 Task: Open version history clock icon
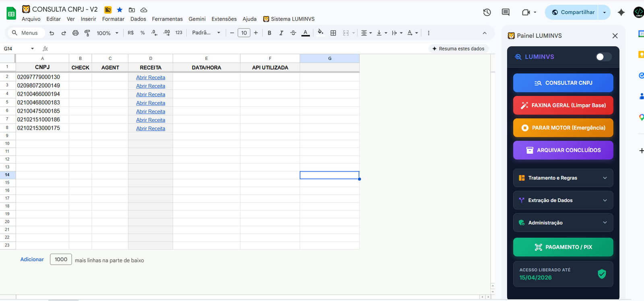pos(487,12)
